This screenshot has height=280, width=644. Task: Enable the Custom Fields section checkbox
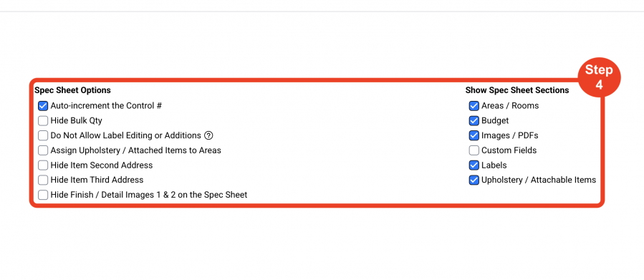(x=474, y=150)
